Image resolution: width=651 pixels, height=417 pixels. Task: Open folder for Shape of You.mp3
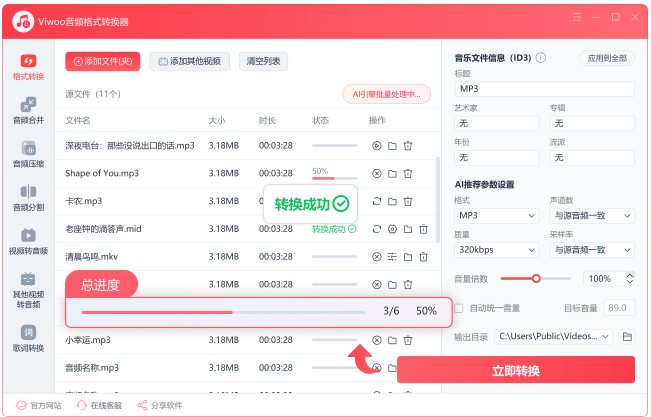392,174
